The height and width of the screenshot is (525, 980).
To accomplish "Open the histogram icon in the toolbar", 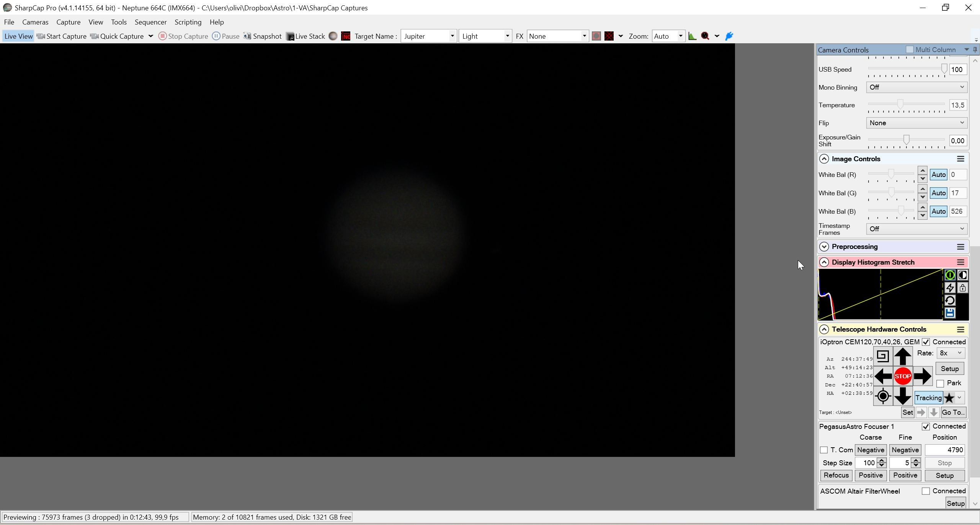I will tap(692, 36).
